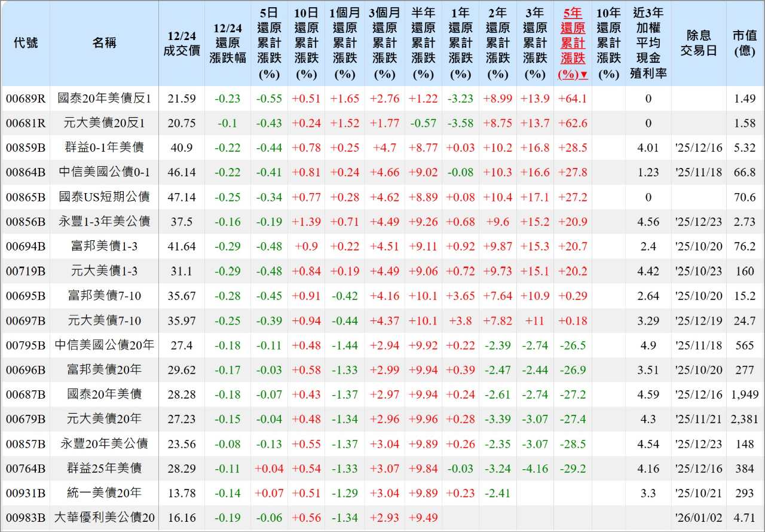
Task: Sort by 10年還原累計漲跌 column
Action: [608, 44]
